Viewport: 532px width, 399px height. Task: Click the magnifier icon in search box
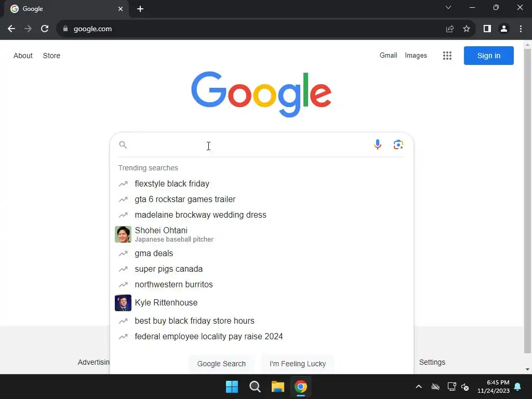pos(123,145)
